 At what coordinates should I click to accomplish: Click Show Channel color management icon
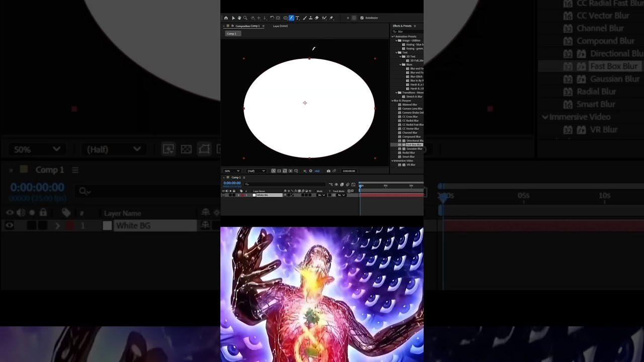[x=305, y=171]
